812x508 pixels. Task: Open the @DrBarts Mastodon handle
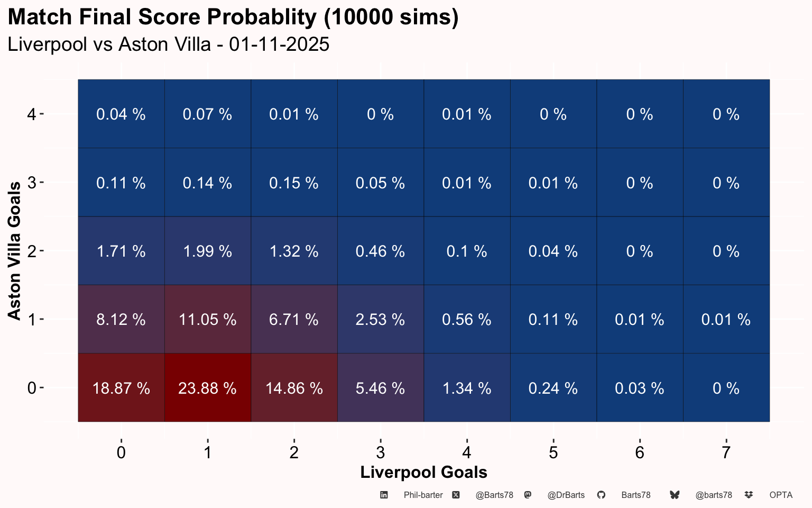pos(566,495)
